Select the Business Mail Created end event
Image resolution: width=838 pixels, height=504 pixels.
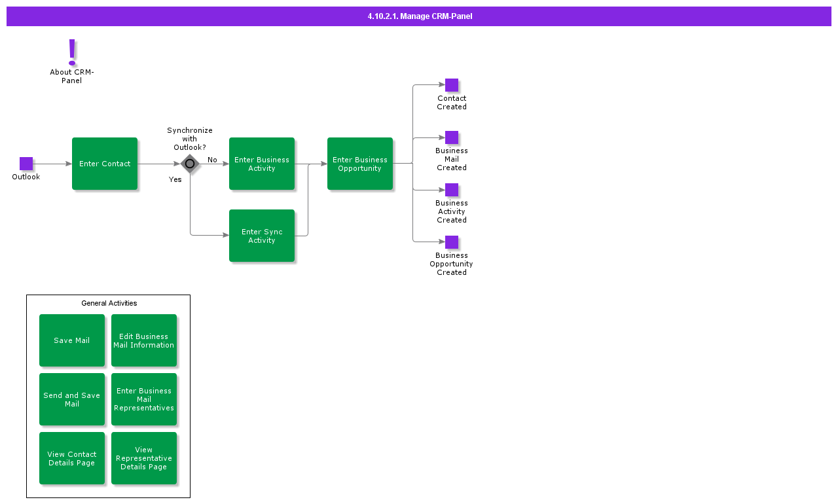(452, 137)
